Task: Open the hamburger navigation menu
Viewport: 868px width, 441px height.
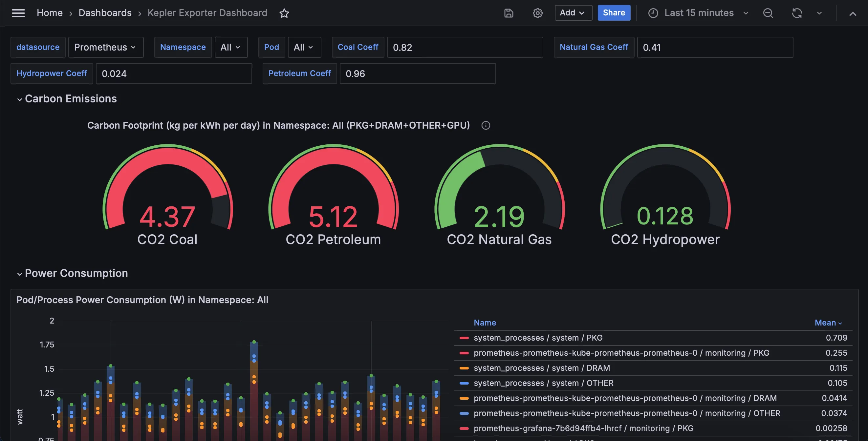Action: point(18,13)
